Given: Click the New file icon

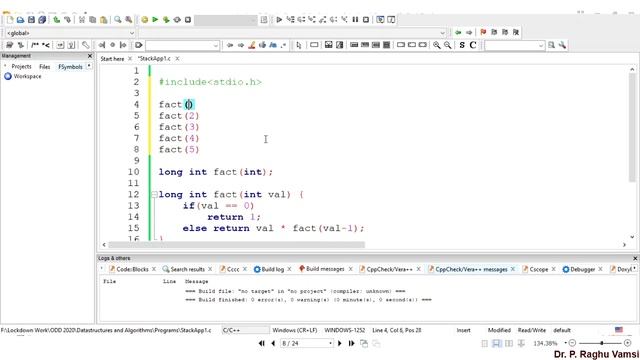Looking at the screenshot, I should pyautogui.click(x=9, y=20).
